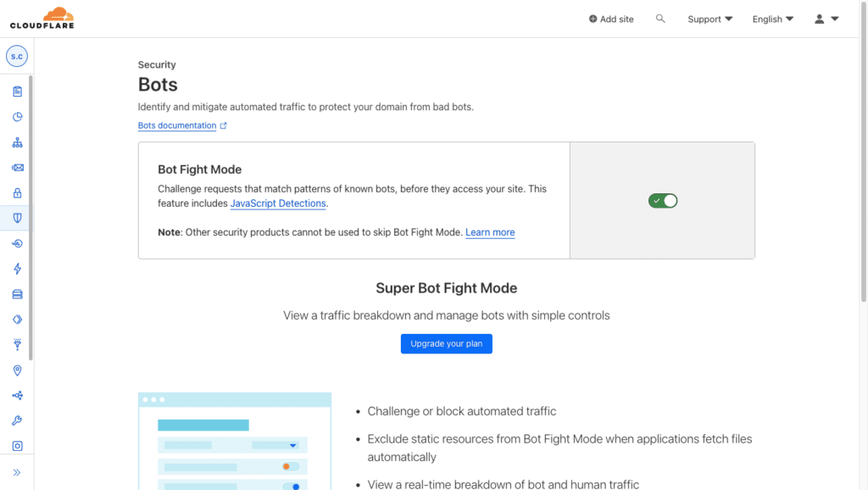Click the Cloudflare logo

42,18
